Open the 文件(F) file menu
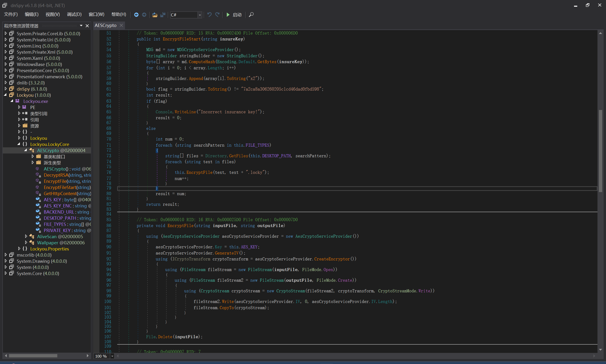606x364 pixels. tap(11, 14)
